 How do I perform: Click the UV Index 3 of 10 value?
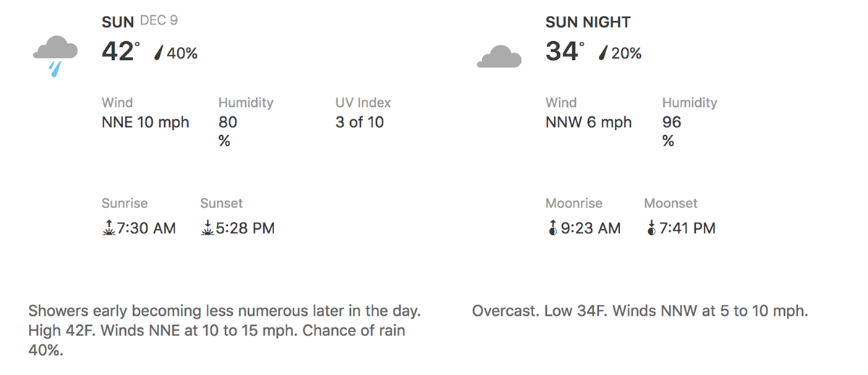tap(359, 122)
